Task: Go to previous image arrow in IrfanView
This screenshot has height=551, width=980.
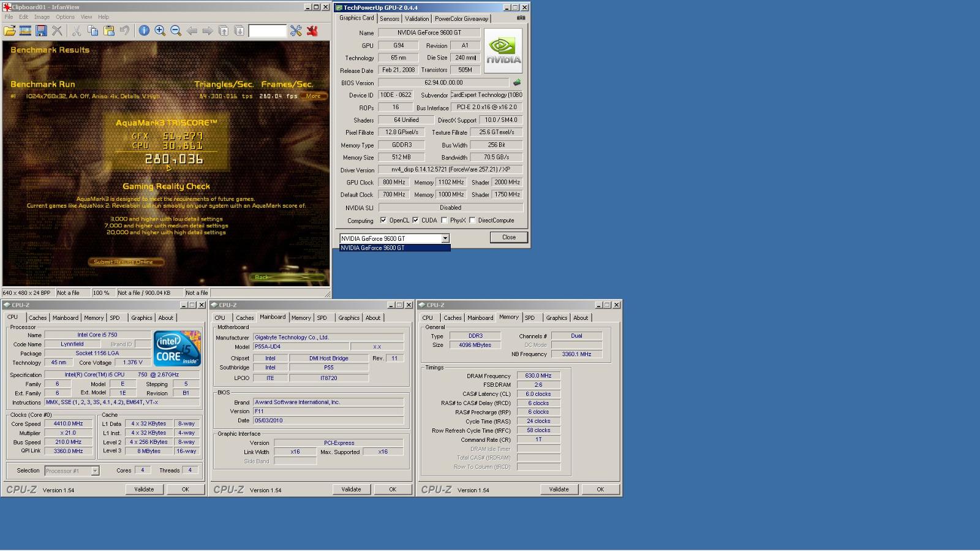Action: (x=192, y=31)
